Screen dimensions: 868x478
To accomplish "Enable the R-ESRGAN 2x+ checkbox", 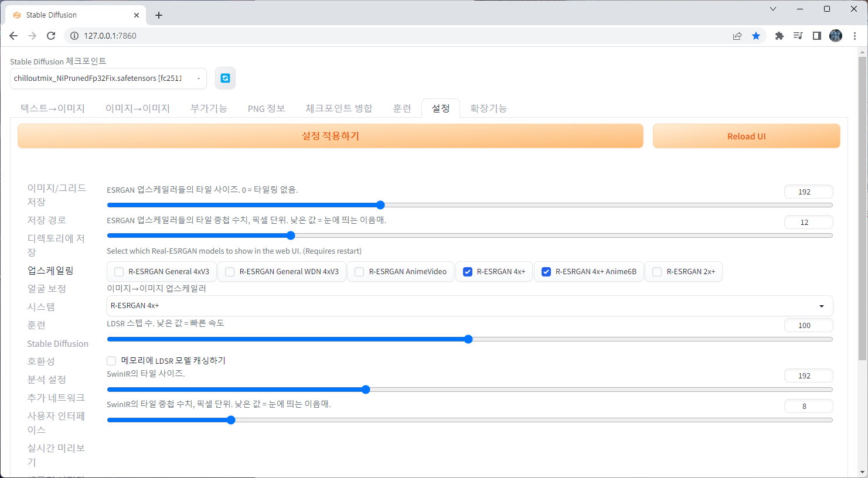I will pyautogui.click(x=657, y=272).
